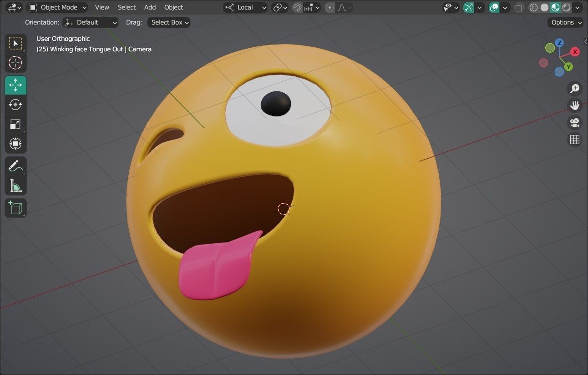The height and width of the screenshot is (375, 588).
Task: Expand the sidebar via small arrow
Action: 585,41
